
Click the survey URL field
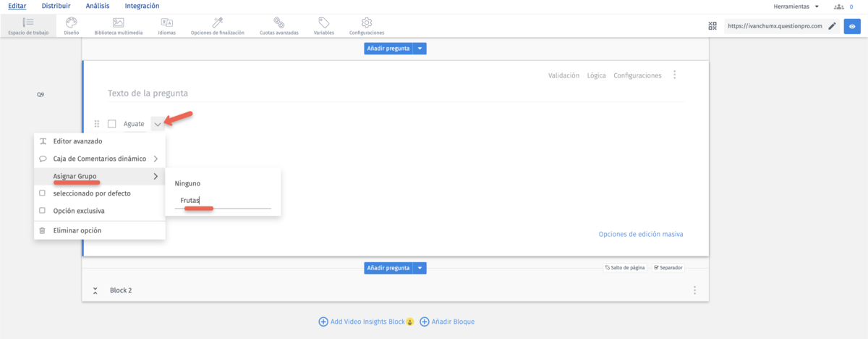tap(775, 26)
